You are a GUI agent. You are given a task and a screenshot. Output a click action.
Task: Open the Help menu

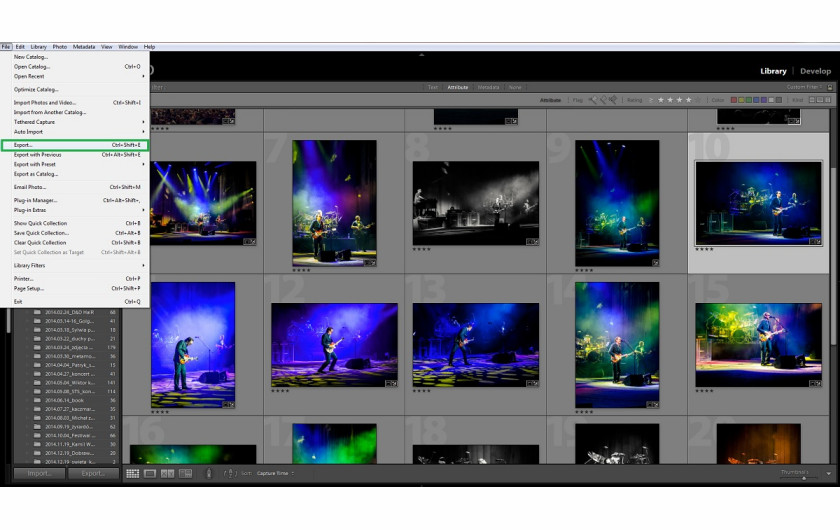[x=149, y=47]
